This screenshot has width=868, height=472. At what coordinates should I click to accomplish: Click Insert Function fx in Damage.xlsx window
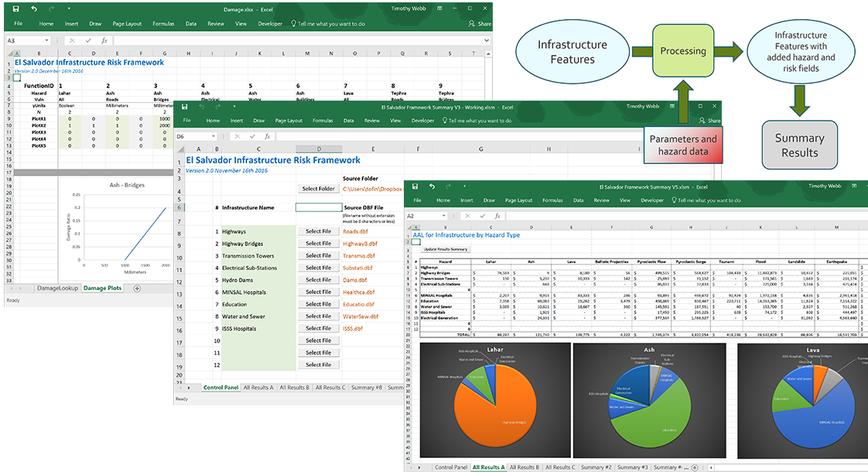pyautogui.click(x=104, y=40)
